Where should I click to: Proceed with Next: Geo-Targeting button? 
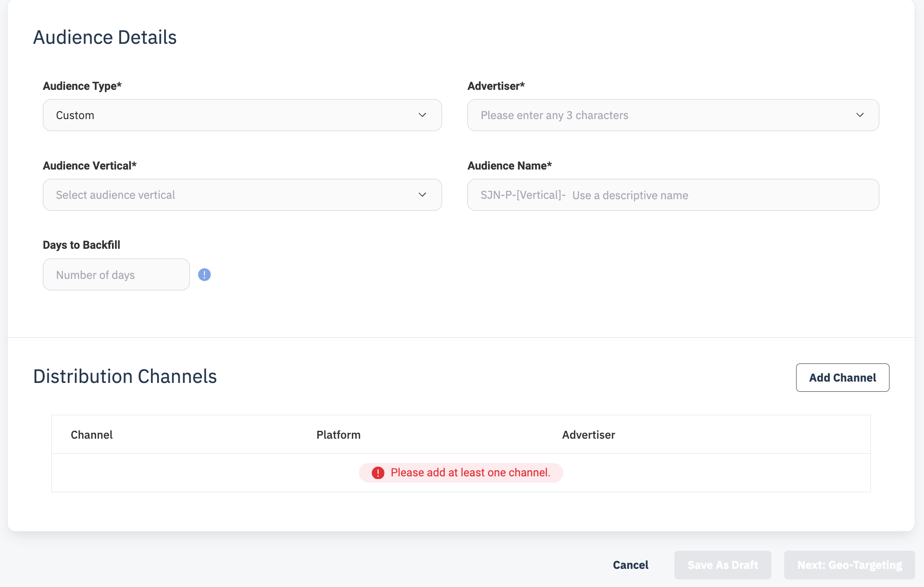tap(849, 565)
